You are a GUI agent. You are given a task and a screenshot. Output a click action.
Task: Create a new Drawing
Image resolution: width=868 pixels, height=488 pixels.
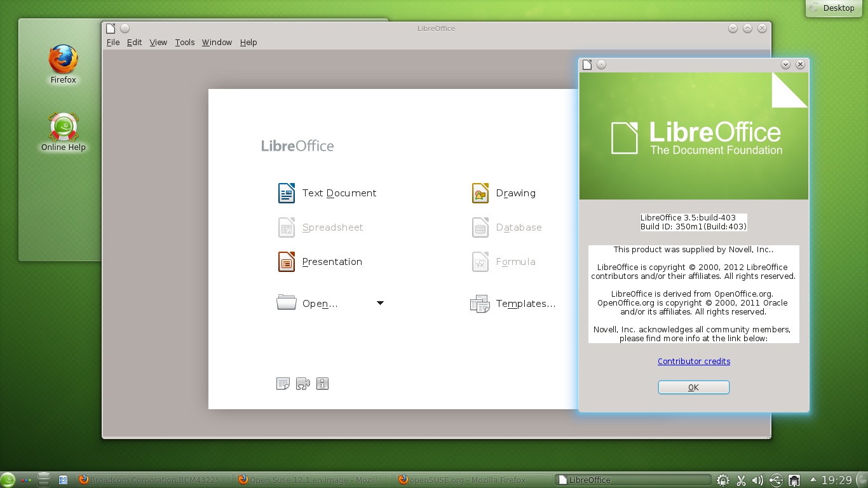click(x=504, y=193)
